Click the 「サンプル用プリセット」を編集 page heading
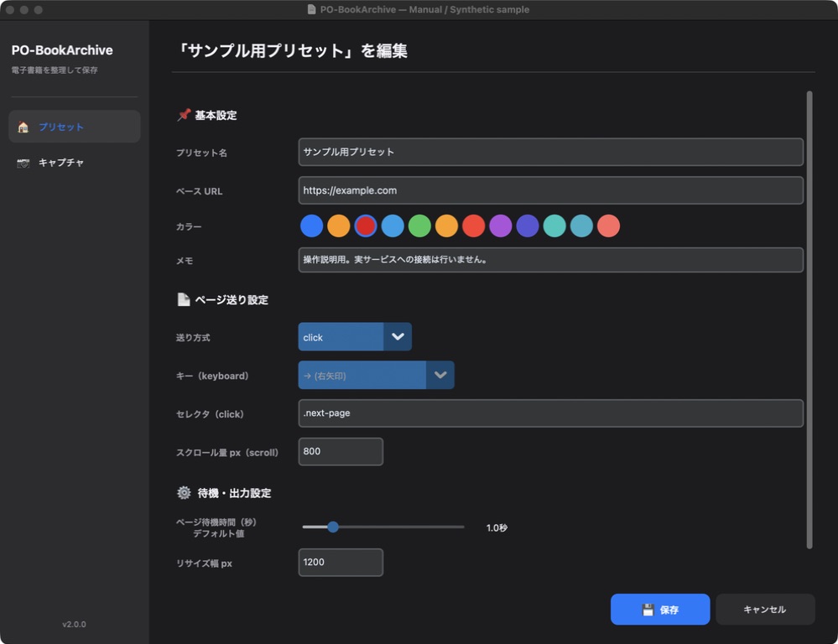The height and width of the screenshot is (644, 838). coord(292,51)
